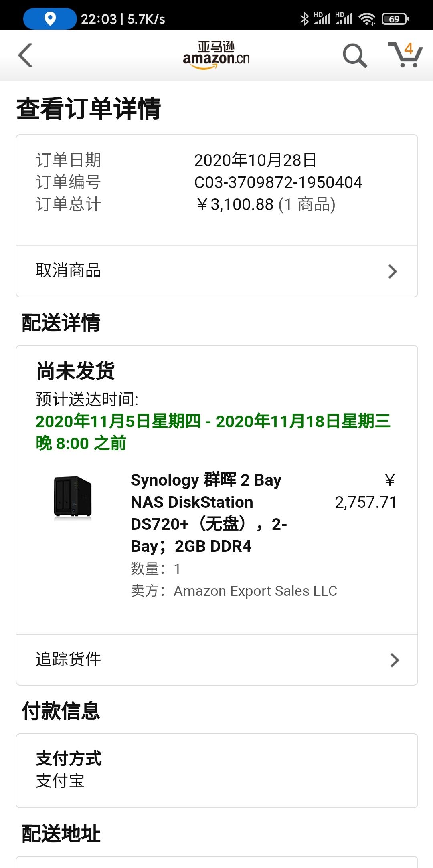This screenshot has width=433, height=868.
Task: Open the search magnifier icon
Action: click(x=355, y=55)
